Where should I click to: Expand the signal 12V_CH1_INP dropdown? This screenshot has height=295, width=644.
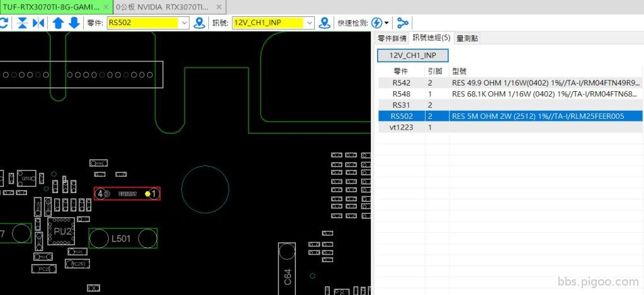pos(309,23)
